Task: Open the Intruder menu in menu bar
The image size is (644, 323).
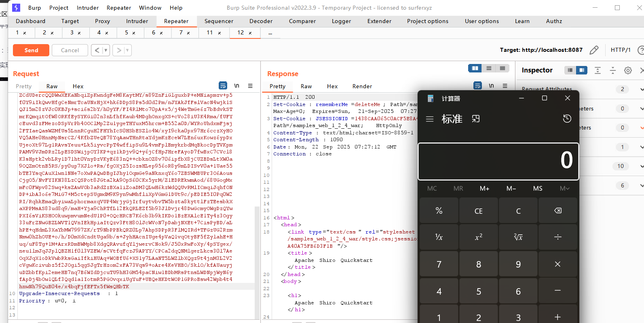Action: 88,8
